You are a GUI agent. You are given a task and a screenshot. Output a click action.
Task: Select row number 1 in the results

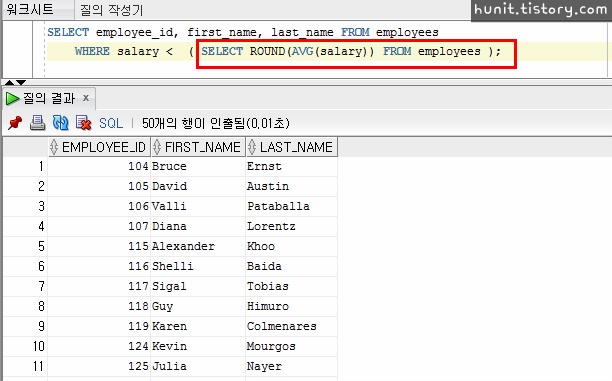tap(25, 166)
